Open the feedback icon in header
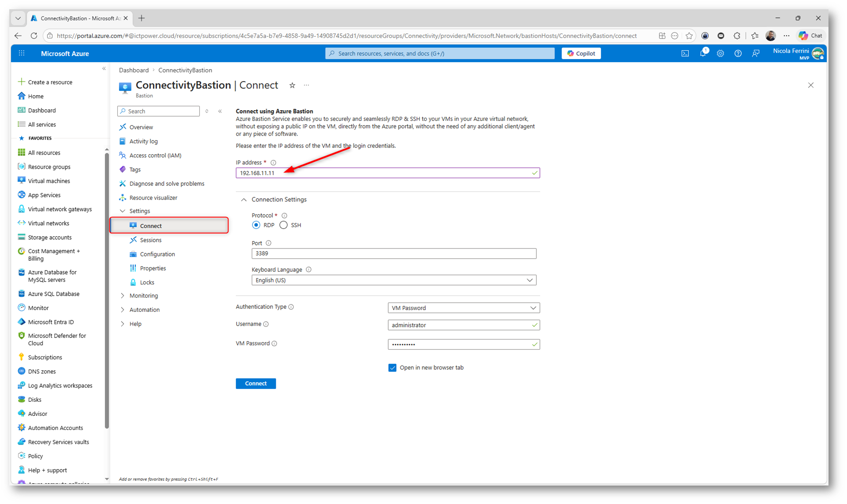847x504 pixels. pos(755,53)
